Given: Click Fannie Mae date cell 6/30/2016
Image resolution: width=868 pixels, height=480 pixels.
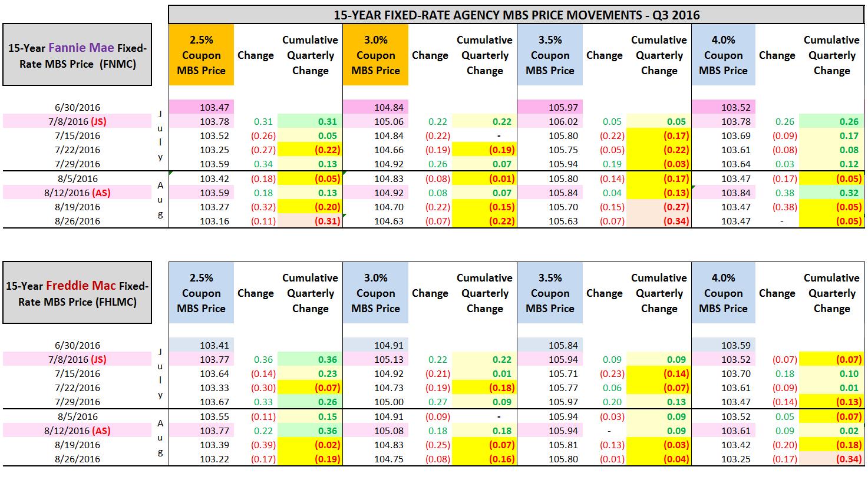Looking at the screenshot, I should pyautogui.click(x=77, y=107).
